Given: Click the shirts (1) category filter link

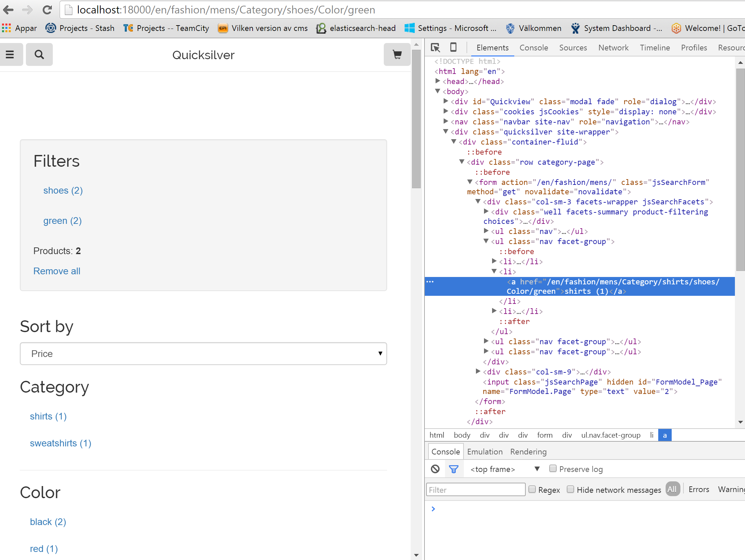Looking at the screenshot, I should click(x=48, y=415).
